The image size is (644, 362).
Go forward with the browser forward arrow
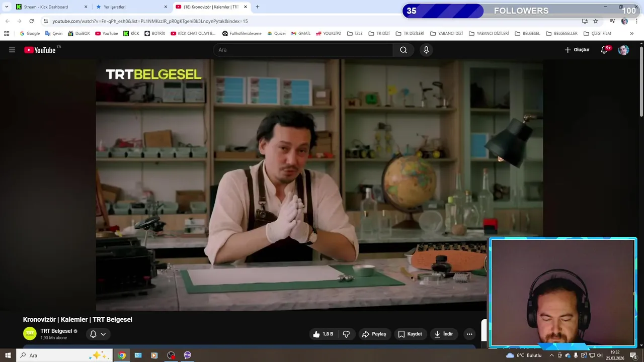pyautogui.click(x=19, y=21)
